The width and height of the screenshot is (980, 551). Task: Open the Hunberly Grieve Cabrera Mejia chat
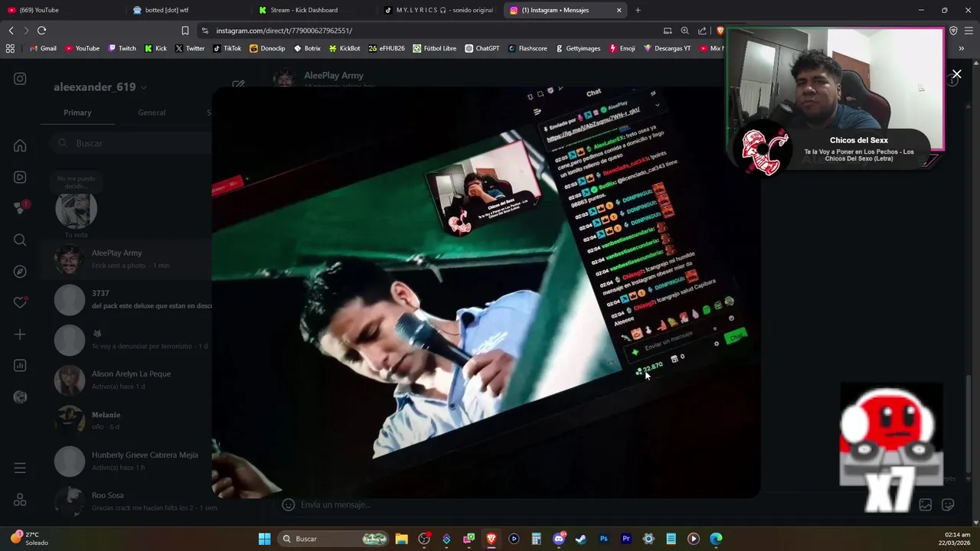point(126,461)
